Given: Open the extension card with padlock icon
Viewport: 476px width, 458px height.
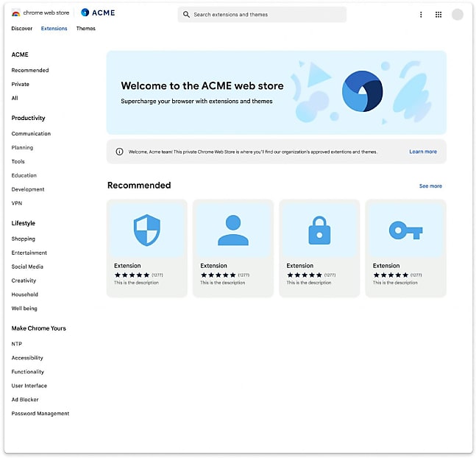Looking at the screenshot, I should tap(319, 248).
